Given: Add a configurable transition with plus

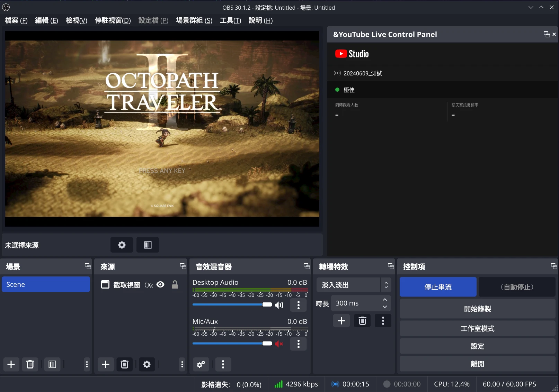Looking at the screenshot, I should click(x=341, y=321).
